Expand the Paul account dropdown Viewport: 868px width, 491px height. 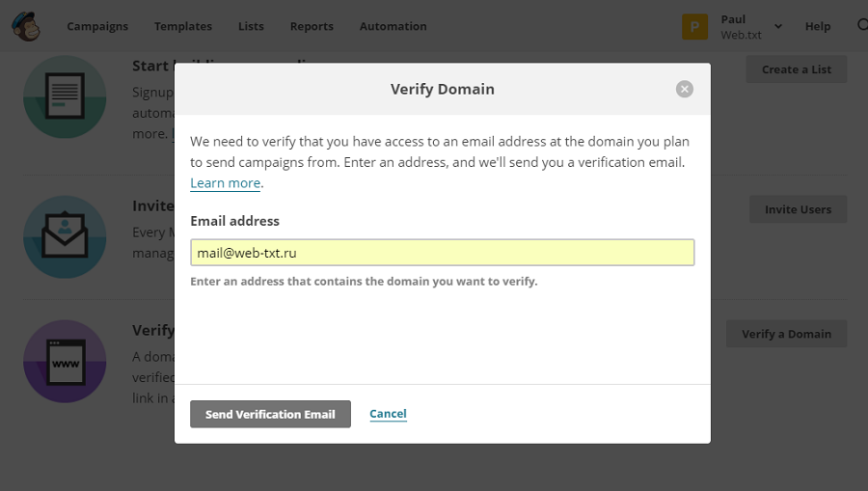[778, 27]
